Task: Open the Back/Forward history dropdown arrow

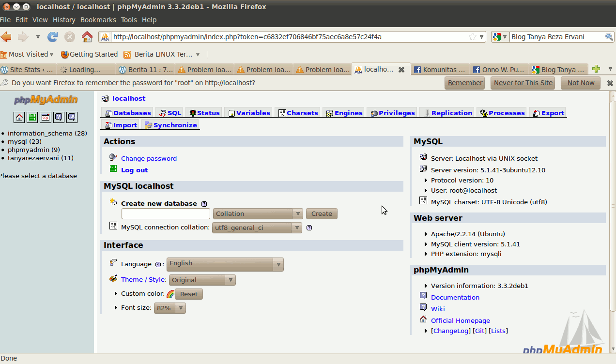Action: point(38,37)
